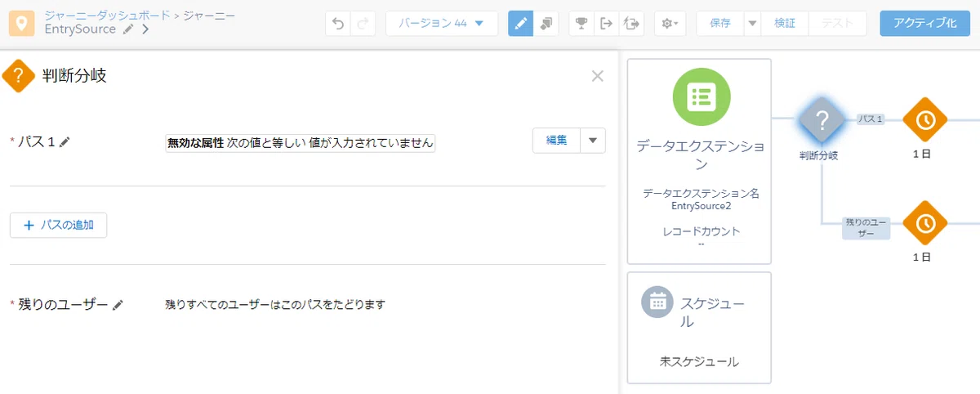Image resolution: width=980 pixels, height=394 pixels.
Task: Select the pencil edit mode button
Action: click(x=521, y=24)
